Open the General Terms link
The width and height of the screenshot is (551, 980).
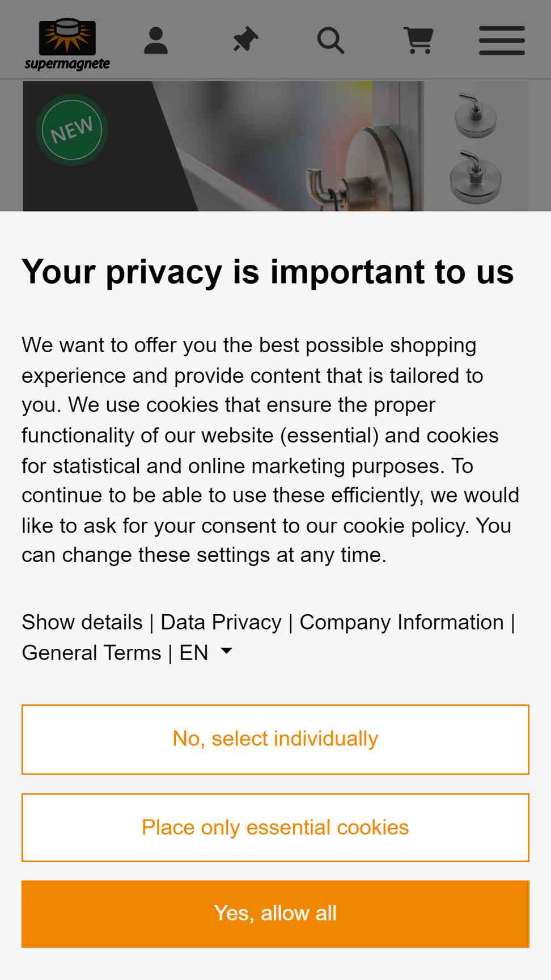point(92,653)
